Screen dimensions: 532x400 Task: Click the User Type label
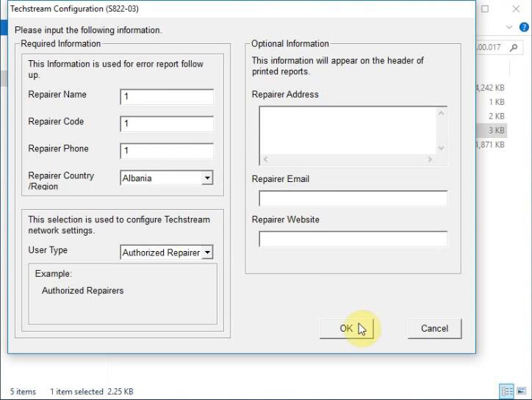pos(48,250)
